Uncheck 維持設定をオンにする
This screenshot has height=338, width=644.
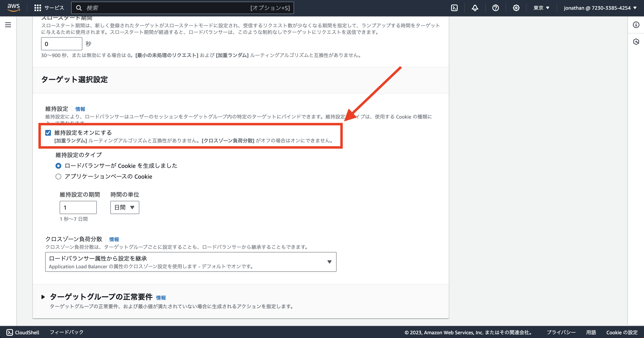(x=48, y=133)
